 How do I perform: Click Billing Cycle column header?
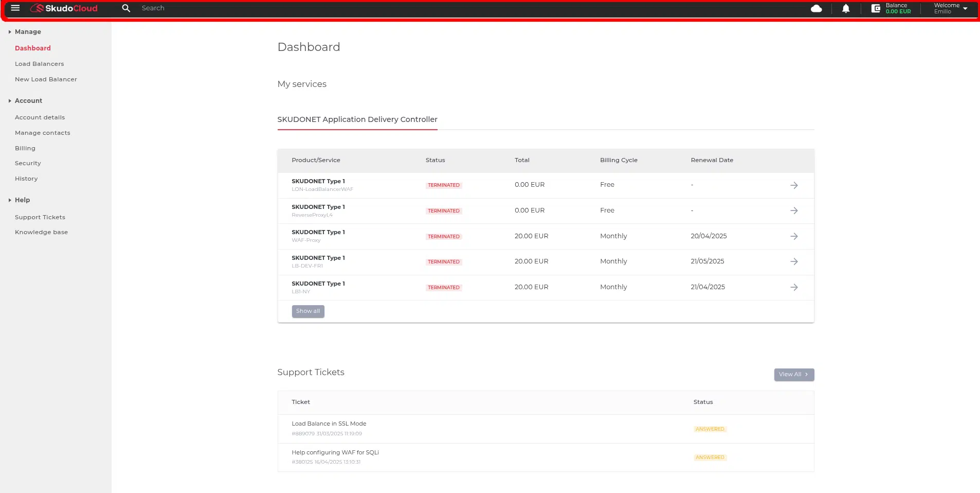pos(619,160)
